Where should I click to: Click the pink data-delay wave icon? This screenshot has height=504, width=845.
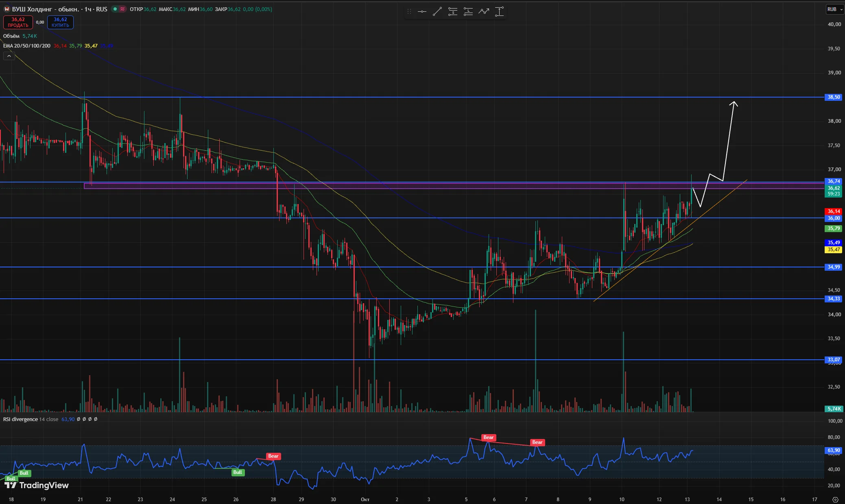coord(122,9)
